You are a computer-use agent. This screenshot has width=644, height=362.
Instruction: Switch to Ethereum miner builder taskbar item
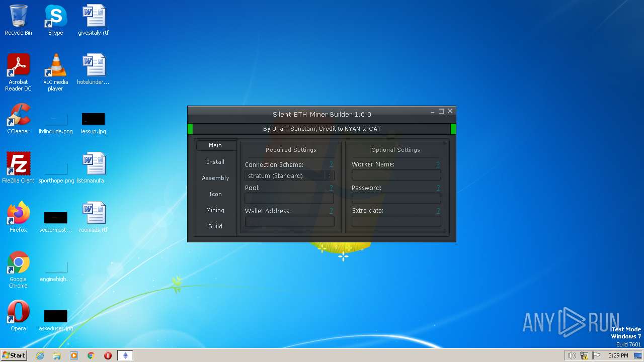(x=125, y=355)
